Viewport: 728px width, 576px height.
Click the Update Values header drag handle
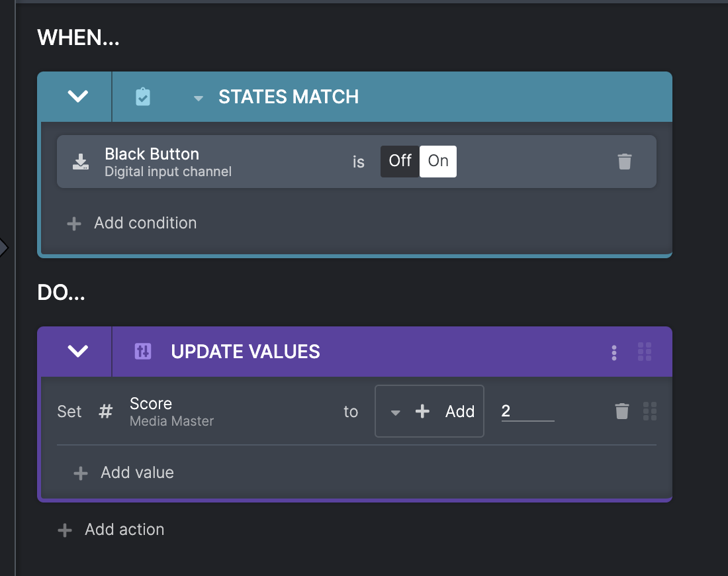(x=645, y=352)
